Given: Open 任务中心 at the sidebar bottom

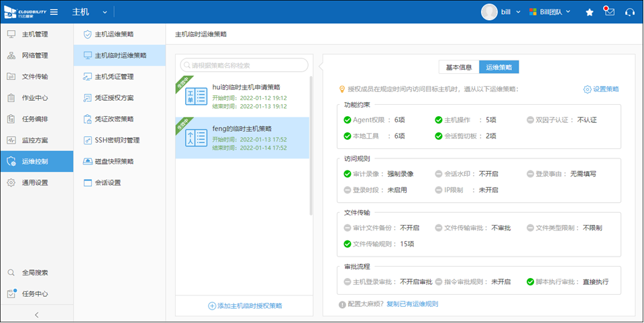Looking at the screenshot, I should point(35,293).
